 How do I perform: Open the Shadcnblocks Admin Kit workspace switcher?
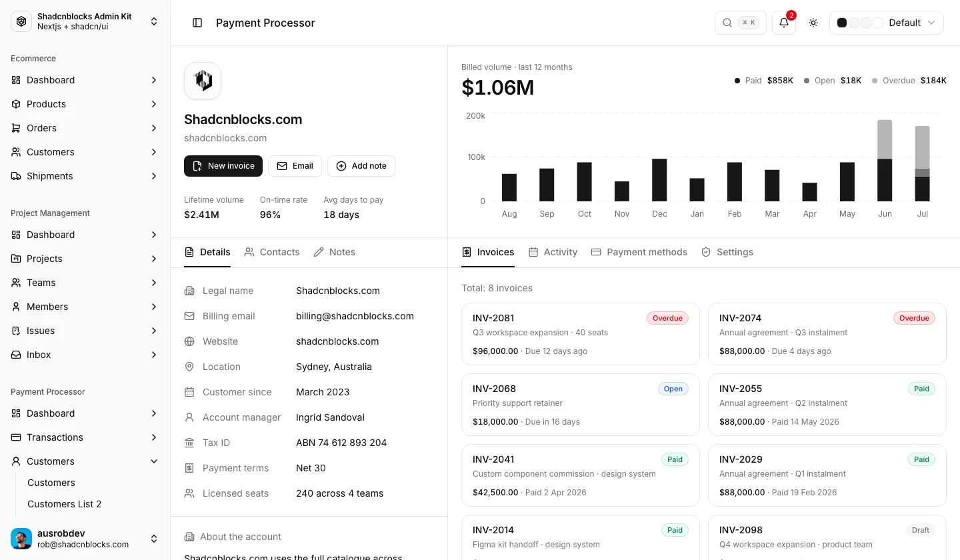point(85,21)
